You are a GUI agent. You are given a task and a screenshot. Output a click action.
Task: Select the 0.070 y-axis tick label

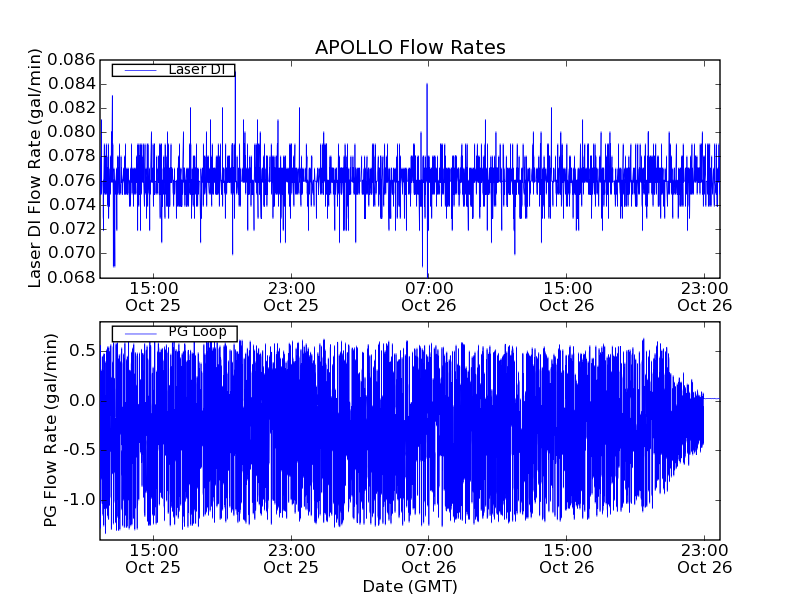(x=71, y=253)
